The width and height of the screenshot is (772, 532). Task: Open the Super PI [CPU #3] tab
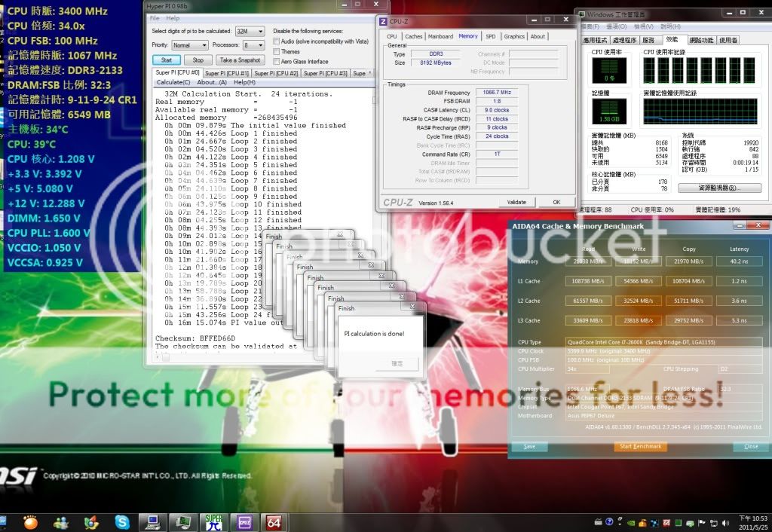tap(326, 73)
